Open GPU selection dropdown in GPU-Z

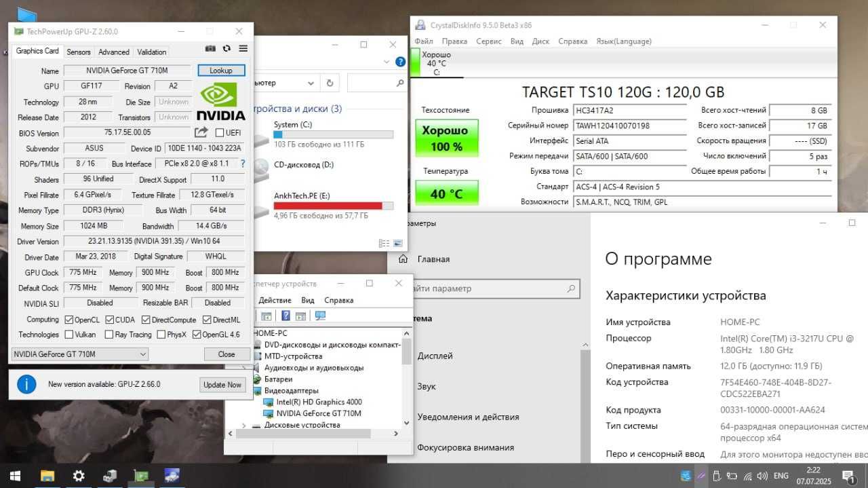[80, 354]
